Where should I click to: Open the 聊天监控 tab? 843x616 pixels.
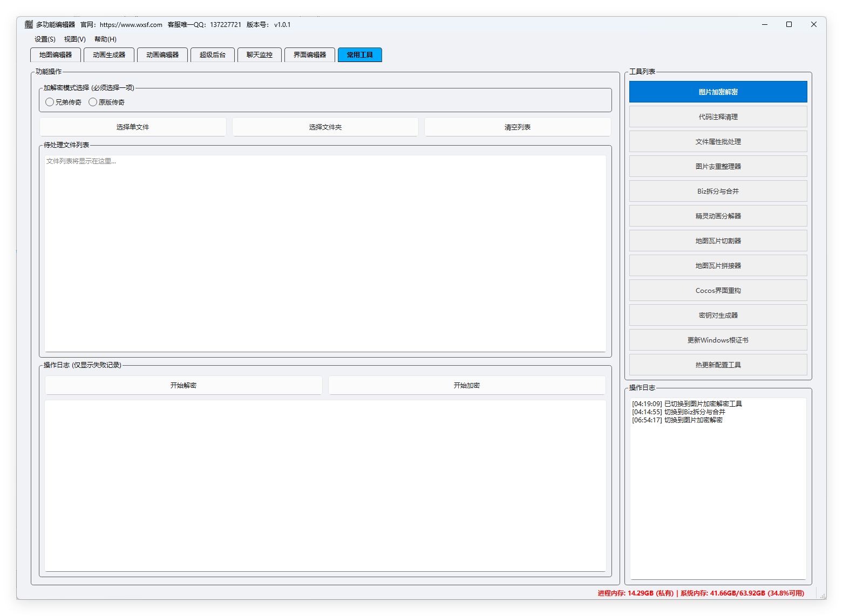point(260,55)
